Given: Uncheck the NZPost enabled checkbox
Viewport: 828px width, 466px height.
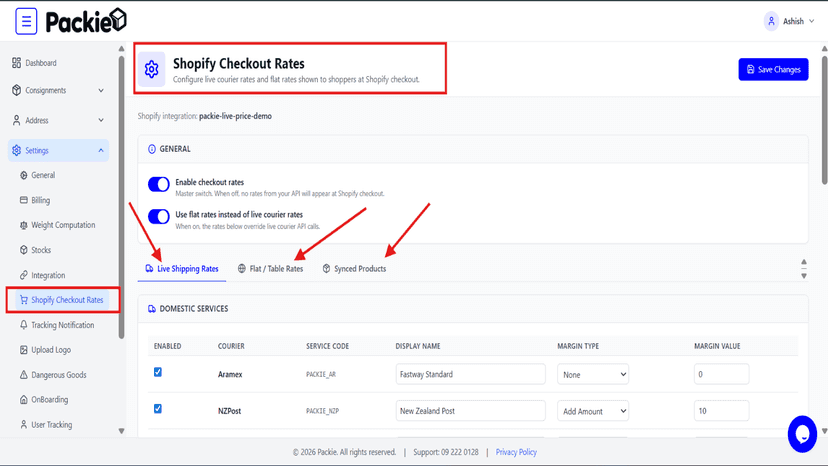Looking at the screenshot, I should tap(157, 409).
